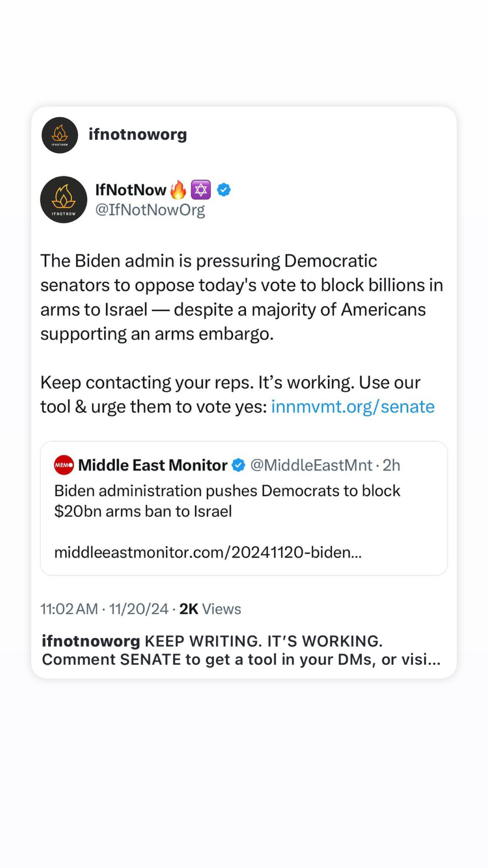Viewport: 488px width, 868px height.
Task: Open the innmvmt.org/senate link
Action: pyautogui.click(x=353, y=407)
